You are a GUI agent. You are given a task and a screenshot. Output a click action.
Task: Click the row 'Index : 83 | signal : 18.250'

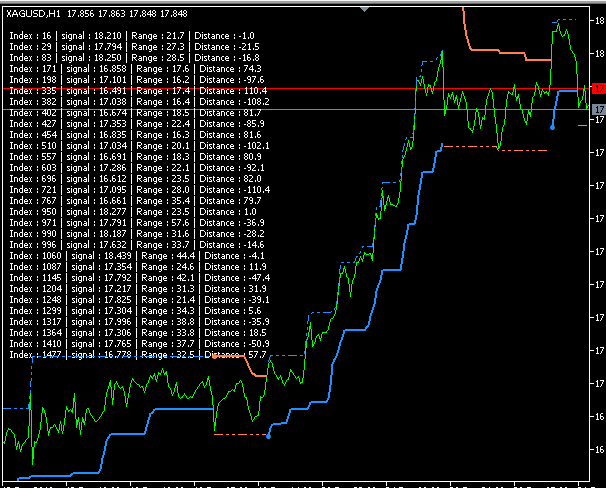tap(134, 58)
